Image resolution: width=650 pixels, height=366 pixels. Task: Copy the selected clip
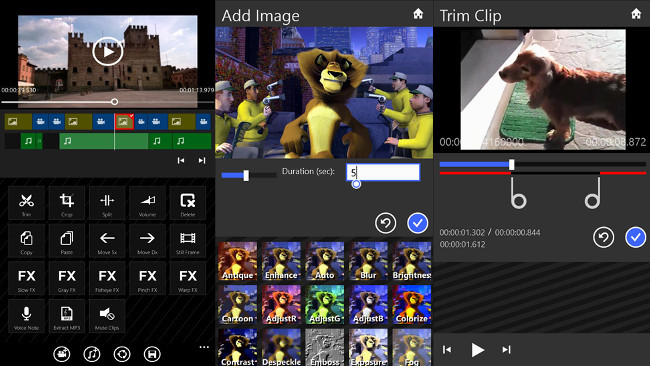(26, 241)
